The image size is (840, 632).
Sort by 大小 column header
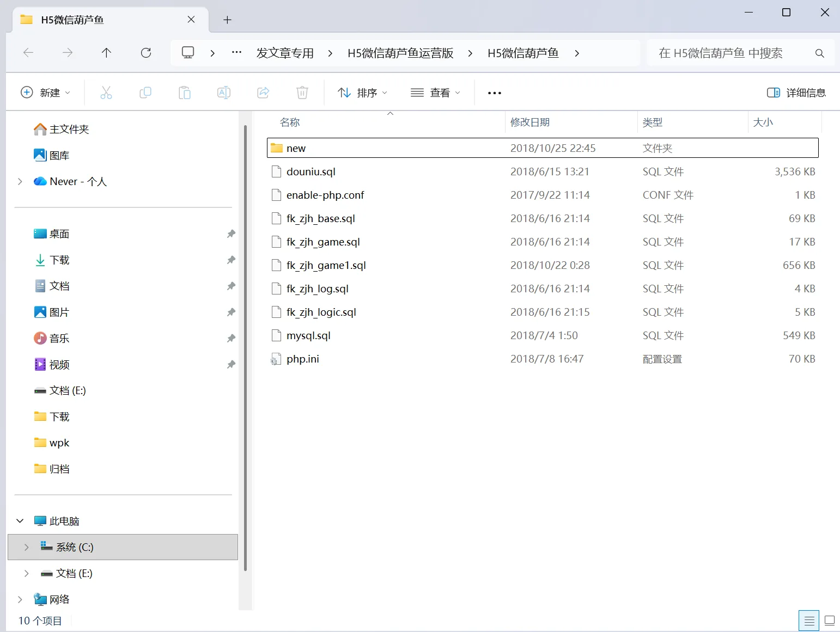[784, 122]
